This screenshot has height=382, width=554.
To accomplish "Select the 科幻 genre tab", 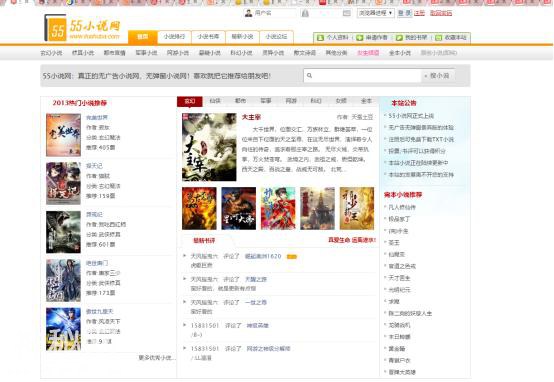I will click(x=316, y=101).
